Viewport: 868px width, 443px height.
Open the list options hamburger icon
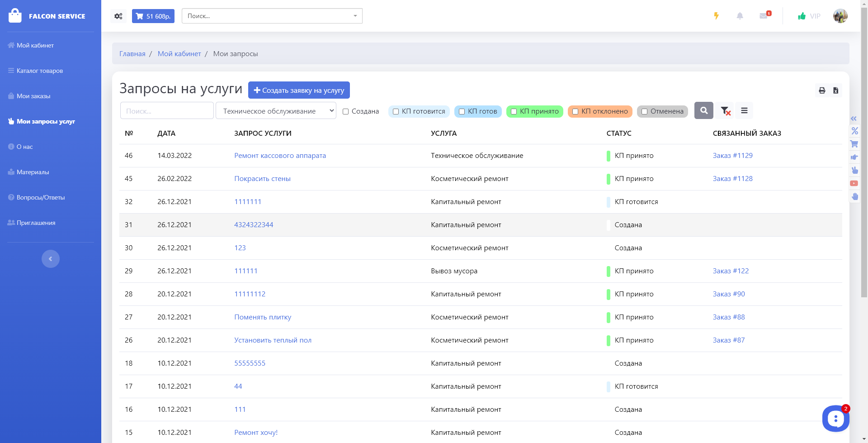pyautogui.click(x=744, y=110)
